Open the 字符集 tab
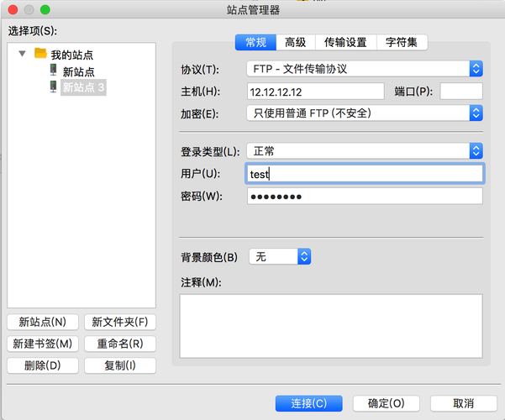 (x=402, y=43)
